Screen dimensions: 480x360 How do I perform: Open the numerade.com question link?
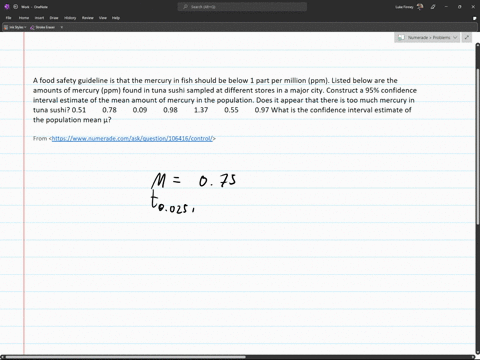pos(132,138)
